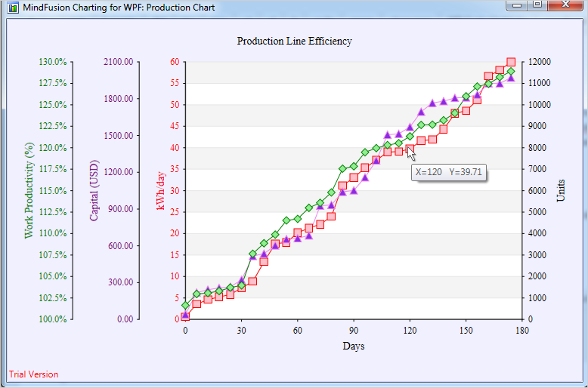The image size is (588, 388).
Task: Click the 2100.00 capital tick label
Action: point(119,62)
